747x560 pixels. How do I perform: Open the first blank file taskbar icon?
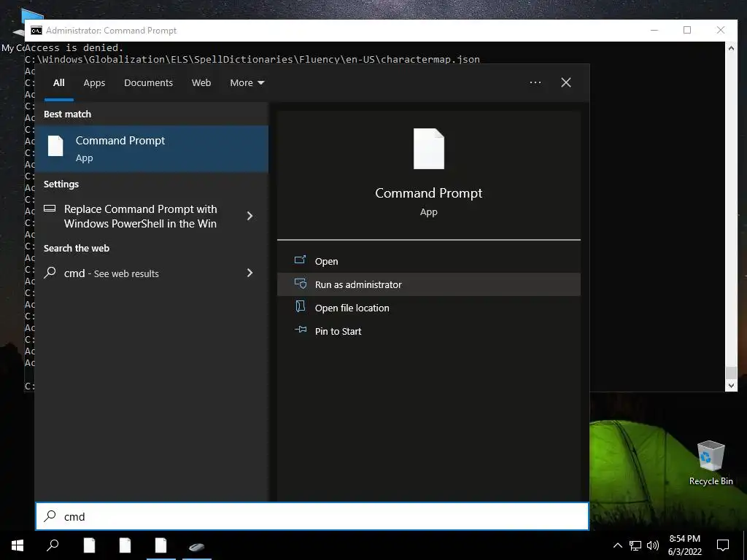click(89, 545)
